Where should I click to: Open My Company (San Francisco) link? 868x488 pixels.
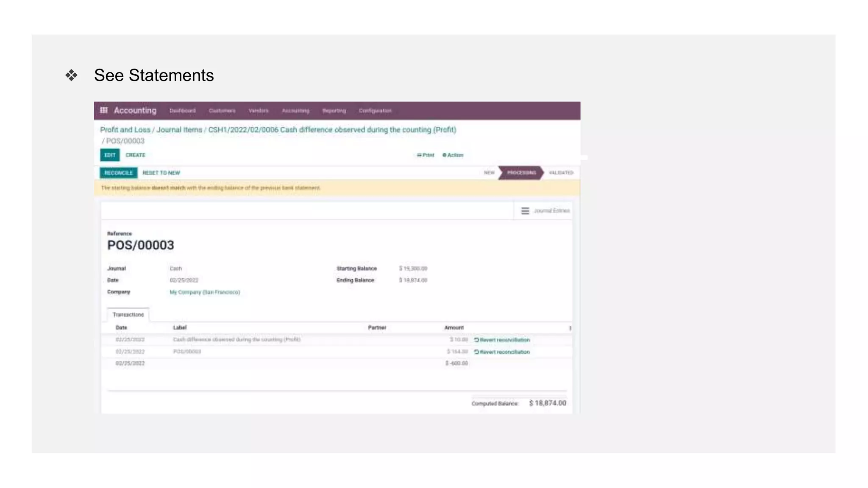[205, 292]
